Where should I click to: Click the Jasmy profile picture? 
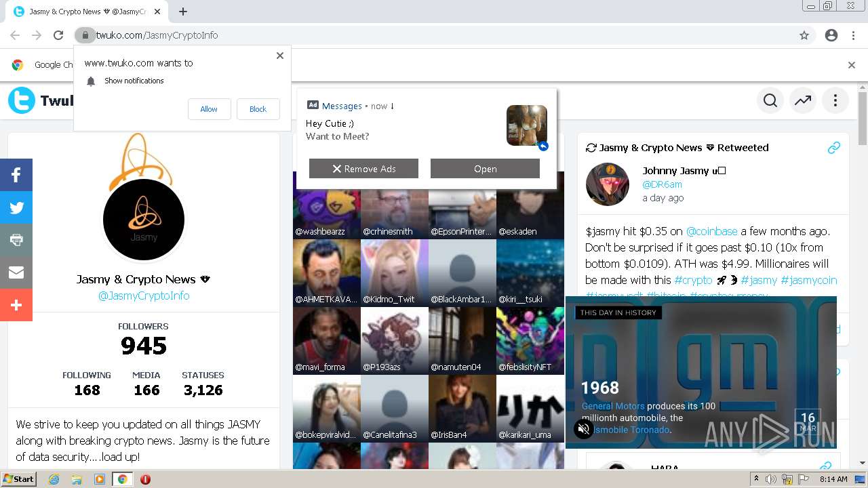144,220
